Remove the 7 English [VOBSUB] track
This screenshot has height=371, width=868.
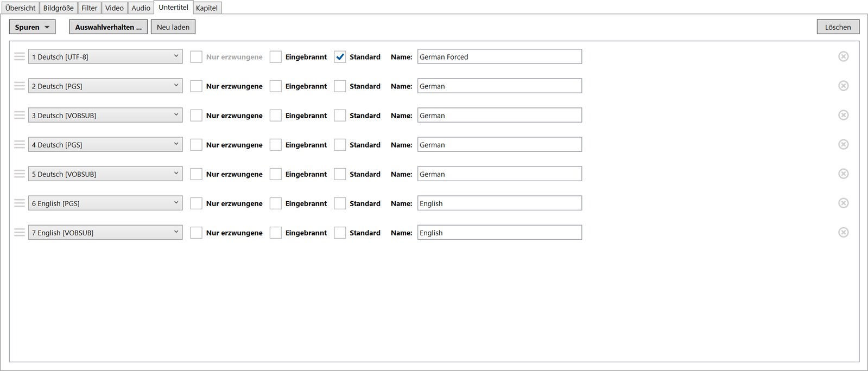point(843,232)
